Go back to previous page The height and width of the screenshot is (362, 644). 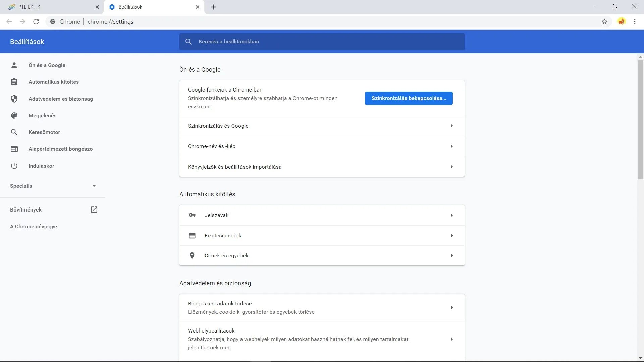pyautogui.click(x=9, y=22)
